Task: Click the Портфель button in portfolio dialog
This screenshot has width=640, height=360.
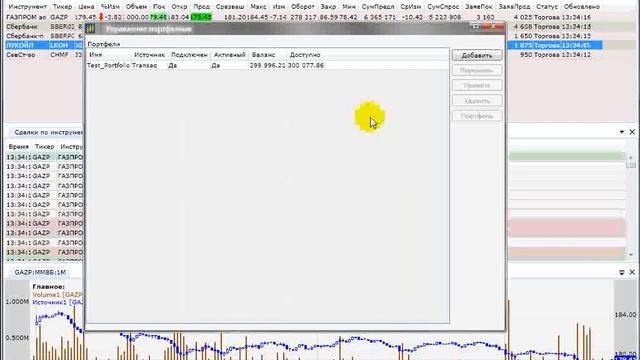Action: pyautogui.click(x=477, y=116)
